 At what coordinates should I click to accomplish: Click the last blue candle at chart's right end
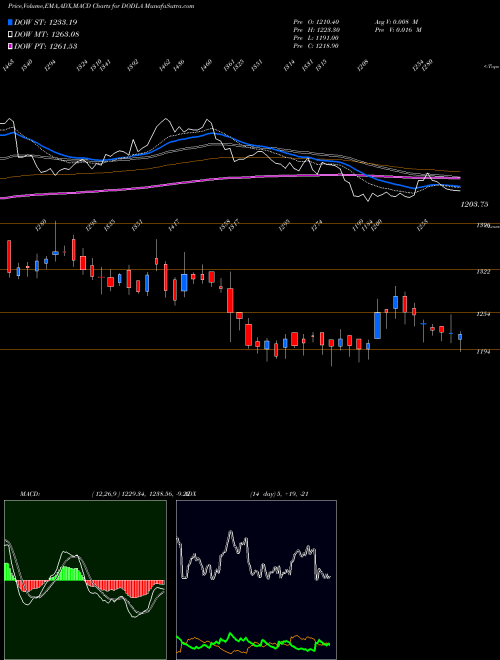(460, 337)
